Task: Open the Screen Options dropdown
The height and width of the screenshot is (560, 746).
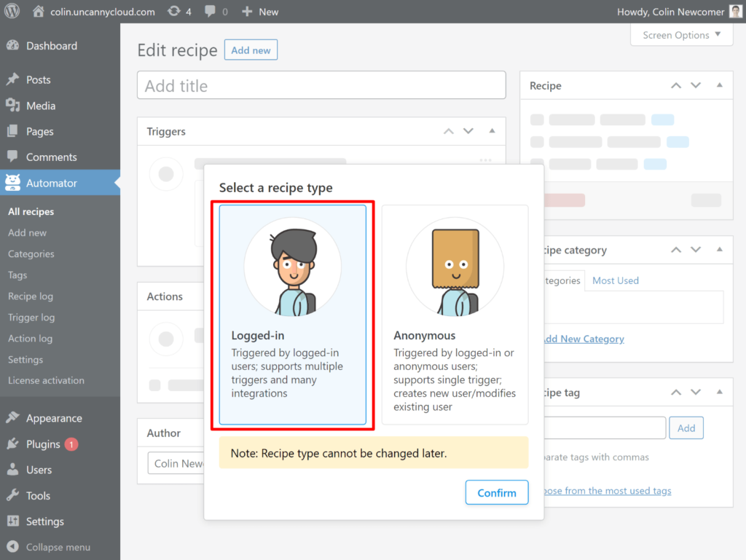Action: (681, 35)
